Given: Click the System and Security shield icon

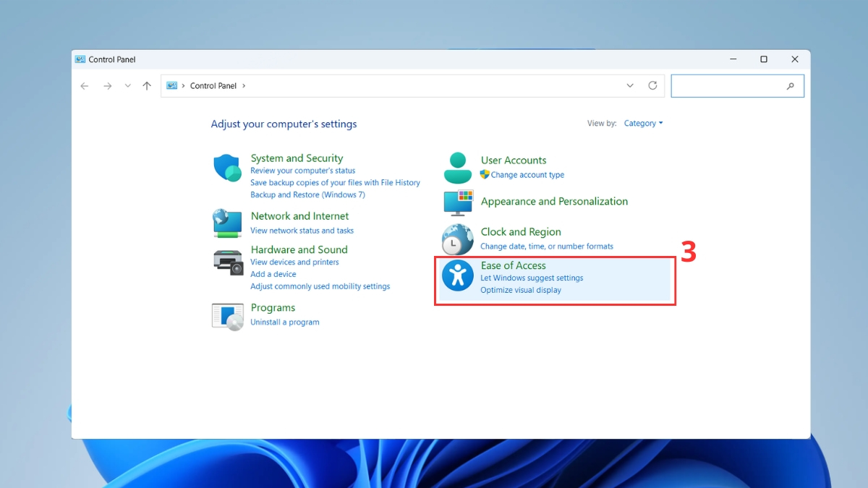Looking at the screenshot, I should 227,168.
